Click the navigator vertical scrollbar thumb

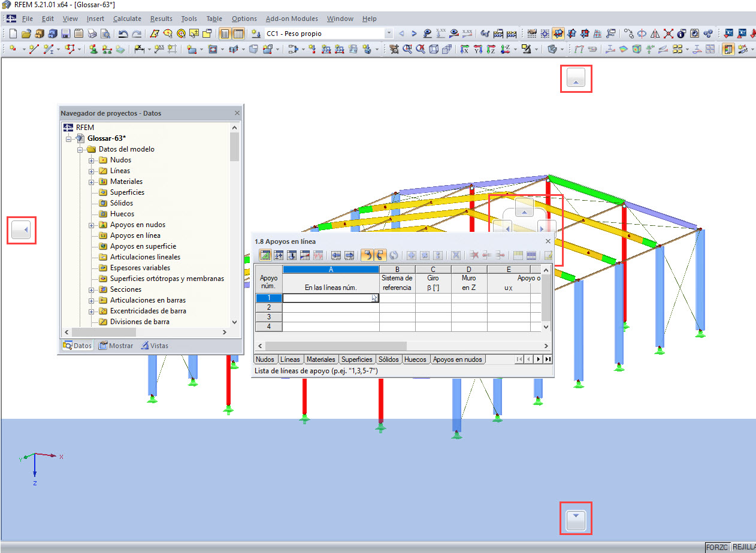pyautogui.click(x=234, y=147)
